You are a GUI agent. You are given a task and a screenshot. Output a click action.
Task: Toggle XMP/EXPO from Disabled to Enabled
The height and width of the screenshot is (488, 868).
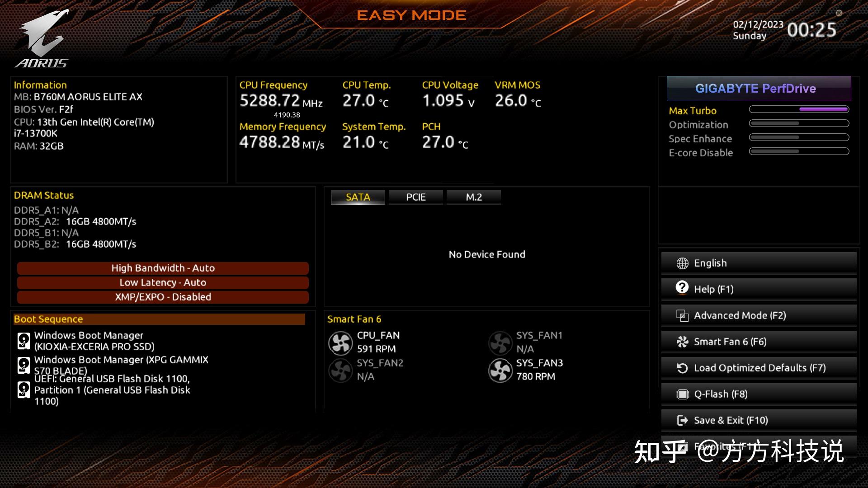point(162,297)
